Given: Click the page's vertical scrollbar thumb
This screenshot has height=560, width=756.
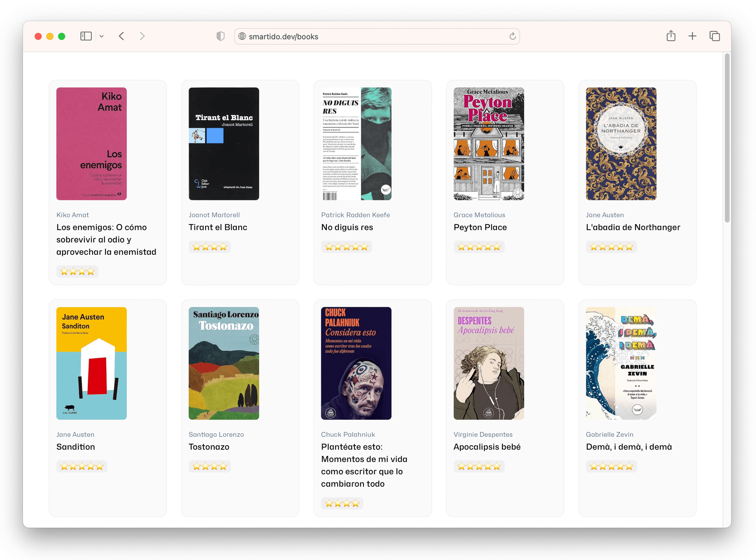Looking at the screenshot, I should [x=727, y=138].
